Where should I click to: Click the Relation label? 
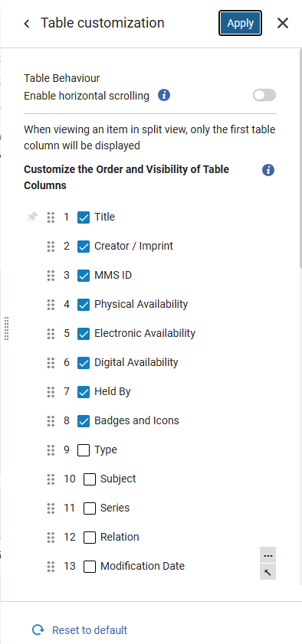120,537
